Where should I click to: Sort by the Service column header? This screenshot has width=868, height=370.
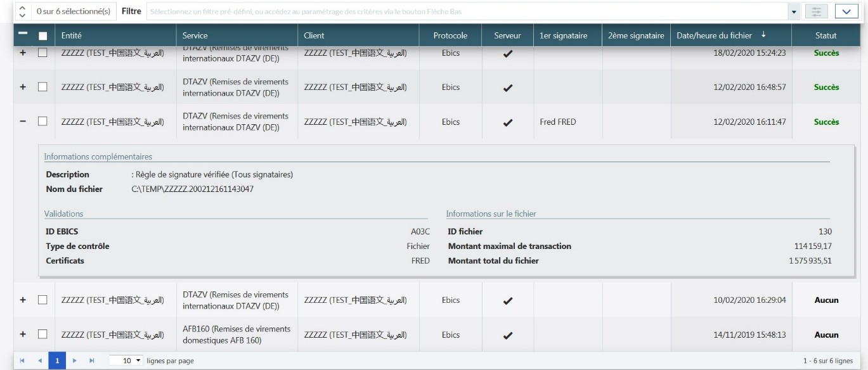(195, 35)
